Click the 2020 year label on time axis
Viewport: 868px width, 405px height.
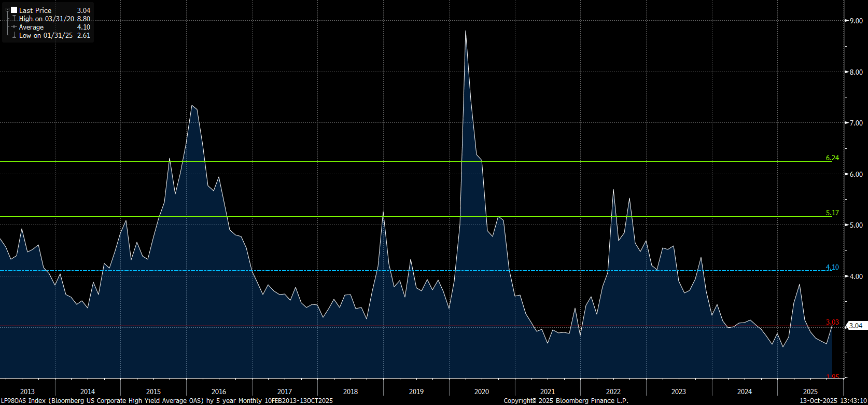481,392
